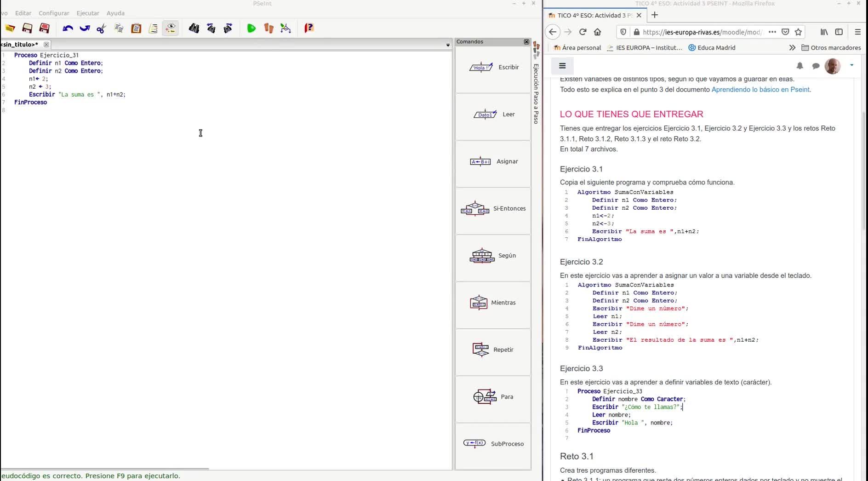Open PSeInt help book icon

[x=309, y=29]
